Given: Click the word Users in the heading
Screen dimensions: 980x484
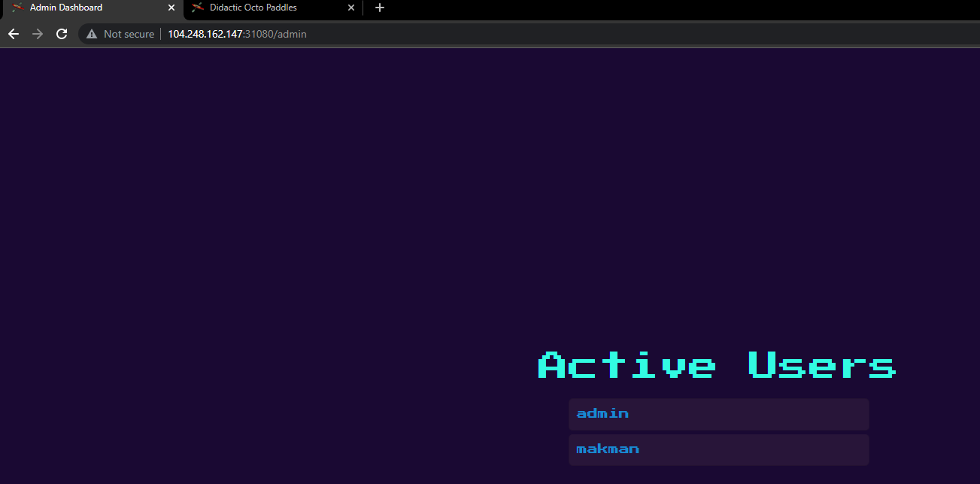Looking at the screenshot, I should click(x=822, y=365).
